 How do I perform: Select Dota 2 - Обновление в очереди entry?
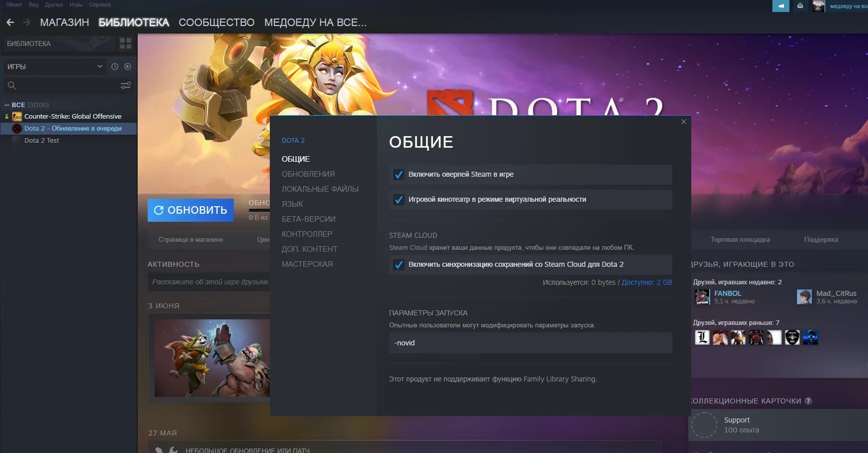[73, 129]
